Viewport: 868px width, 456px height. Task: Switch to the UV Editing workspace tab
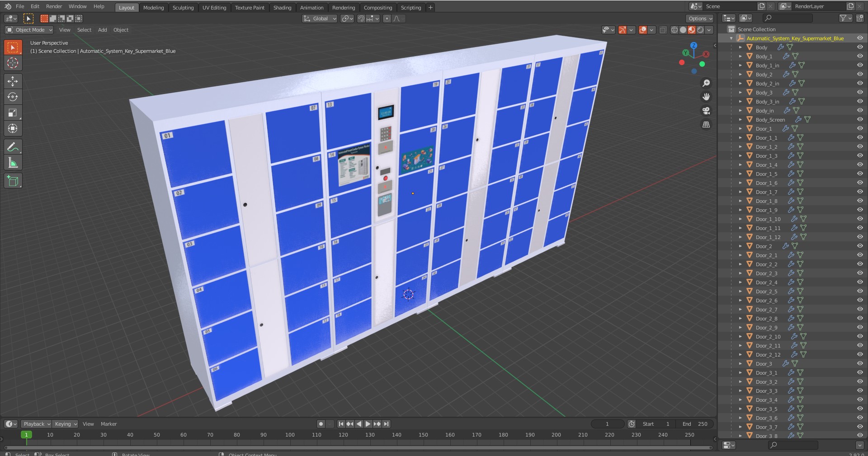[214, 8]
